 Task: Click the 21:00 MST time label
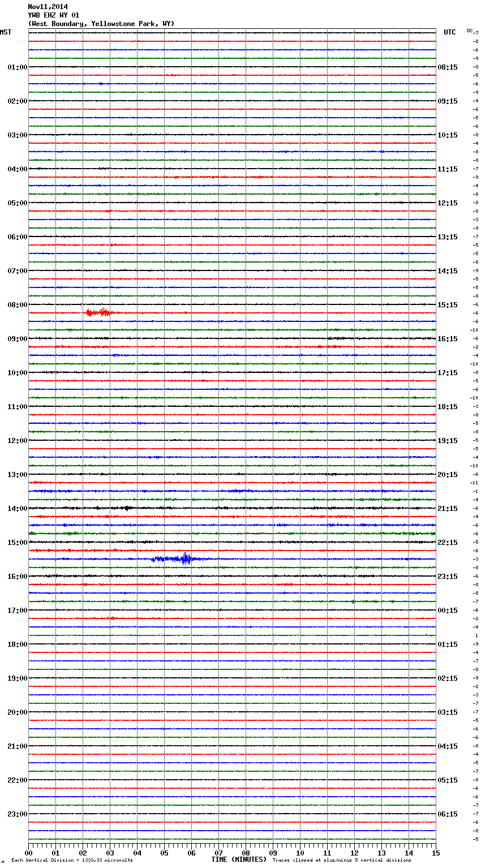coord(18,746)
